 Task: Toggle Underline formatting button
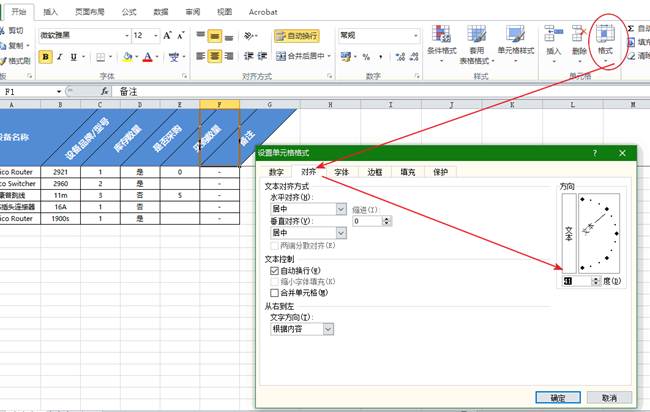click(x=73, y=57)
